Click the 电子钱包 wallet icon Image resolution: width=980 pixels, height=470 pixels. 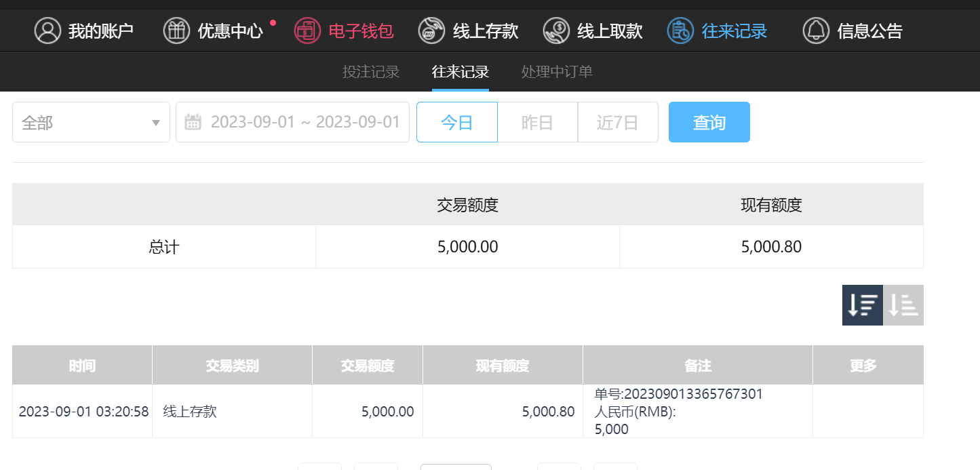point(307,31)
